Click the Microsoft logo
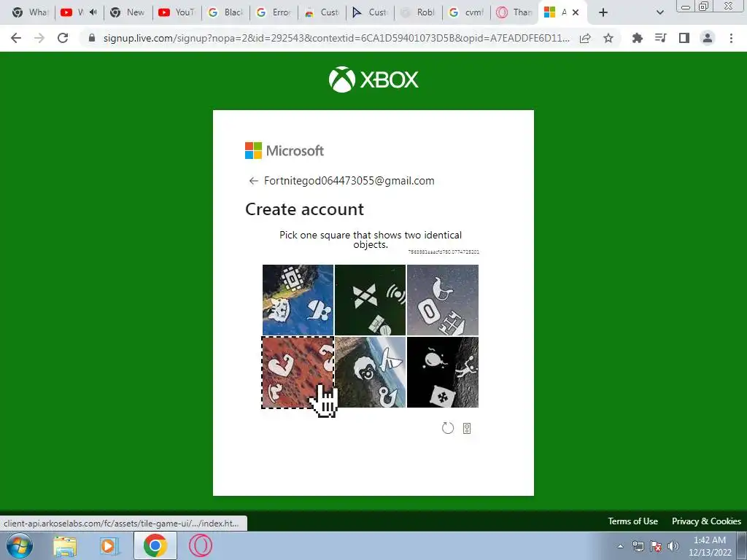The width and height of the screenshot is (747, 560). coord(285,150)
